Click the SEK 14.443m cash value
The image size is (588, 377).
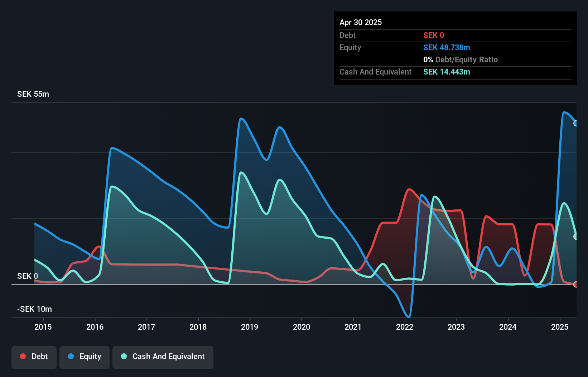[447, 72]
